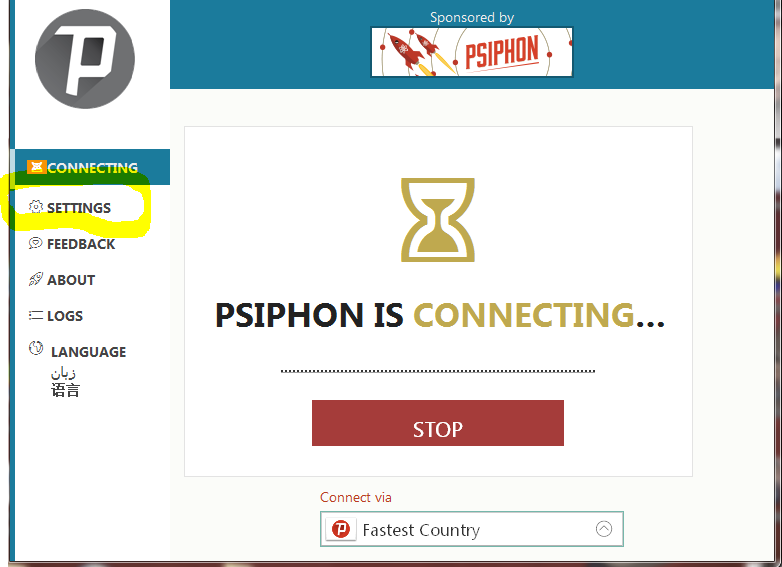Click the large gold hourglass status icon
The width and height of the screenshot is (782, 567).
click(438, 220)
